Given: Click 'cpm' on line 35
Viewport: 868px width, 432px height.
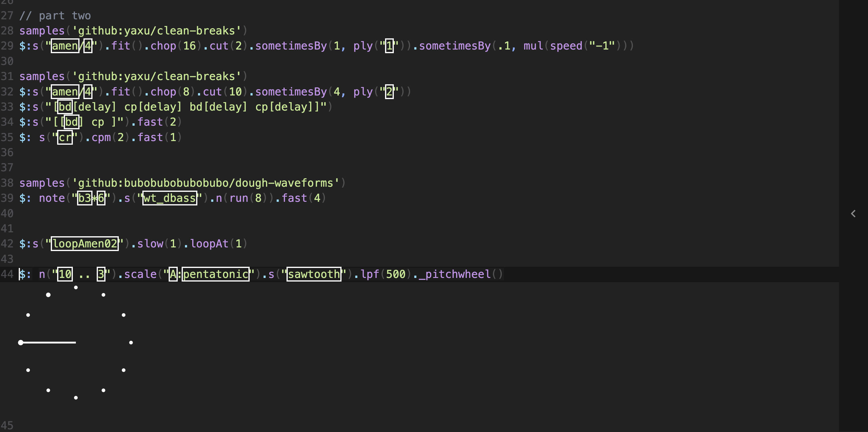Looking at the screenshot, I should 101,137.
